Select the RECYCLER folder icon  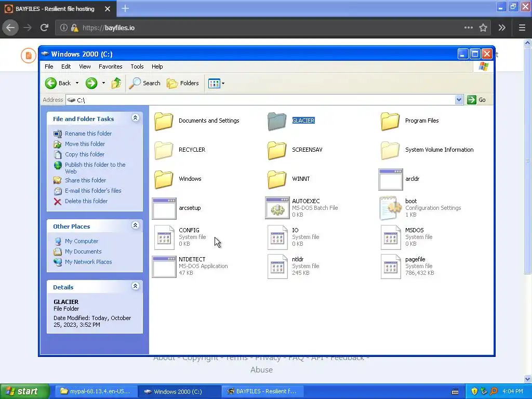tap(164, 150)
